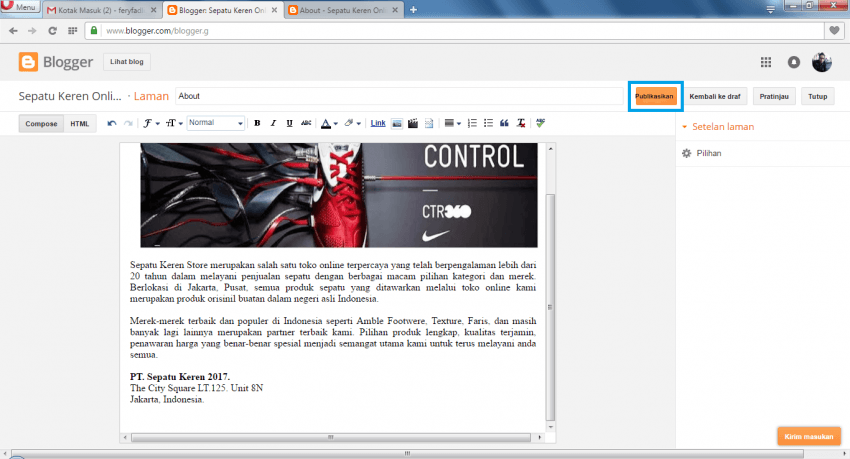Viewport: 850px width, 459px height.
Task: Open the font family dropdown
Action: click(151, 124)
